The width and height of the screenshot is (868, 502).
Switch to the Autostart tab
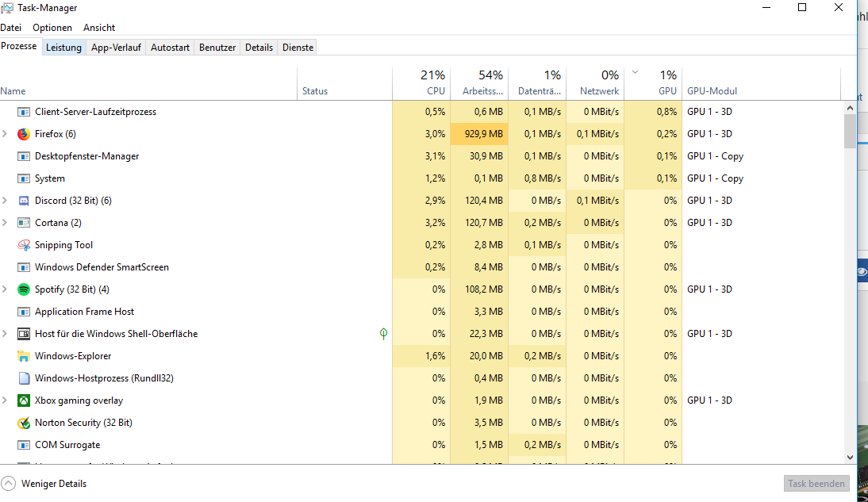170,48
